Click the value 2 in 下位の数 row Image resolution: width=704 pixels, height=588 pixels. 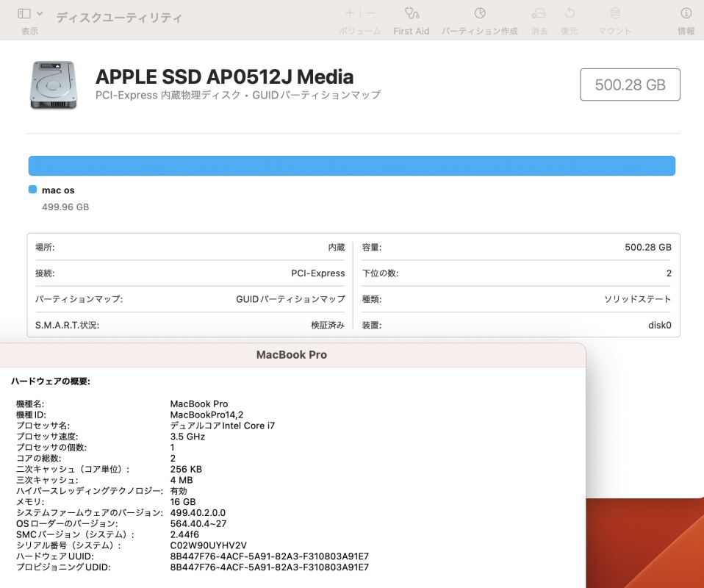pos(669,273)
